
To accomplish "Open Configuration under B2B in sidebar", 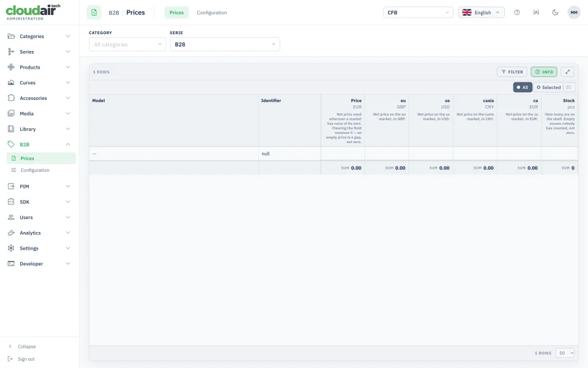I will tap(41, 170).
